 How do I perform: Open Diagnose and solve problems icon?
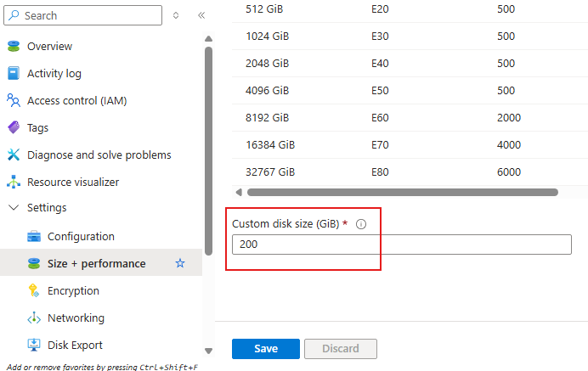pos(14,155)
